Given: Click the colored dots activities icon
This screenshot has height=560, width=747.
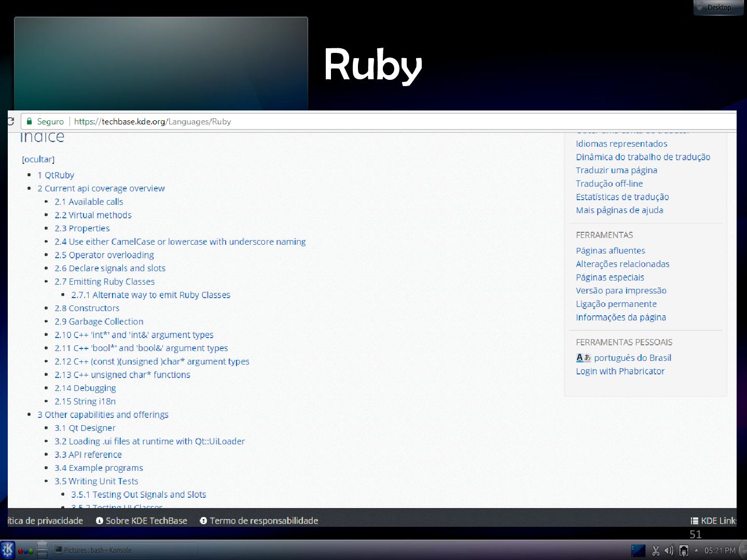Looking at the screenshot, I should (x=25, y=551).
